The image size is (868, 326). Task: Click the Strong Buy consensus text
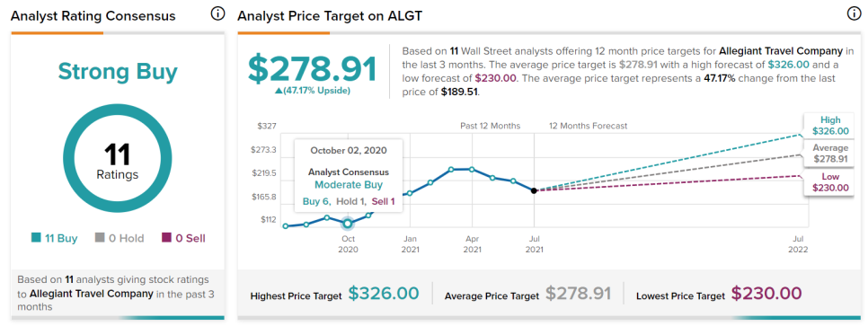pyautogui.click(x=118, y=72)
